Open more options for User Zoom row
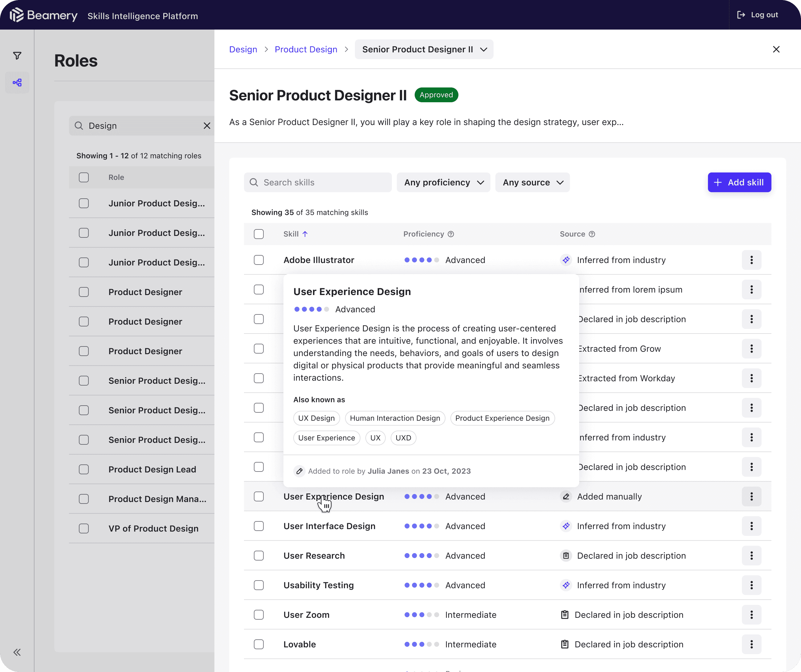The height and width of the screenshot is (672, 801). (751, 615)
